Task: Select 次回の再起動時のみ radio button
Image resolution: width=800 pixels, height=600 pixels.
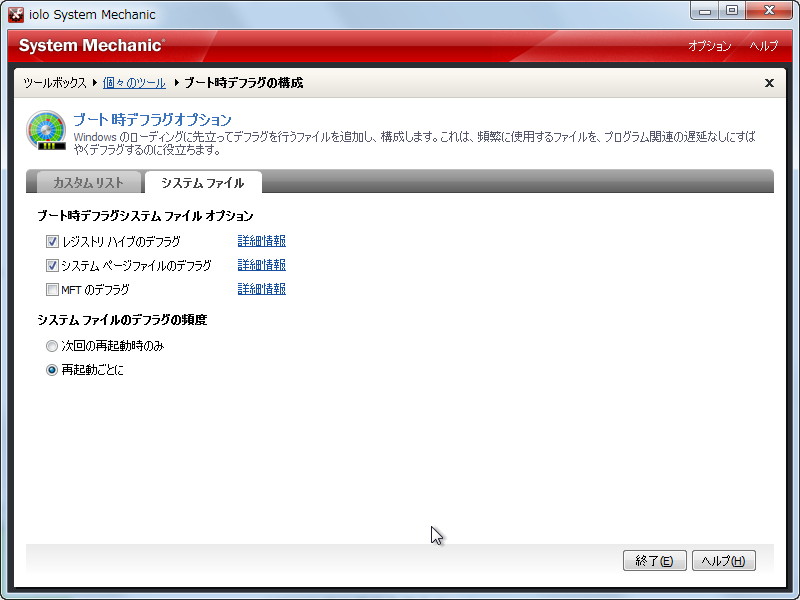Action: [52, 346]
